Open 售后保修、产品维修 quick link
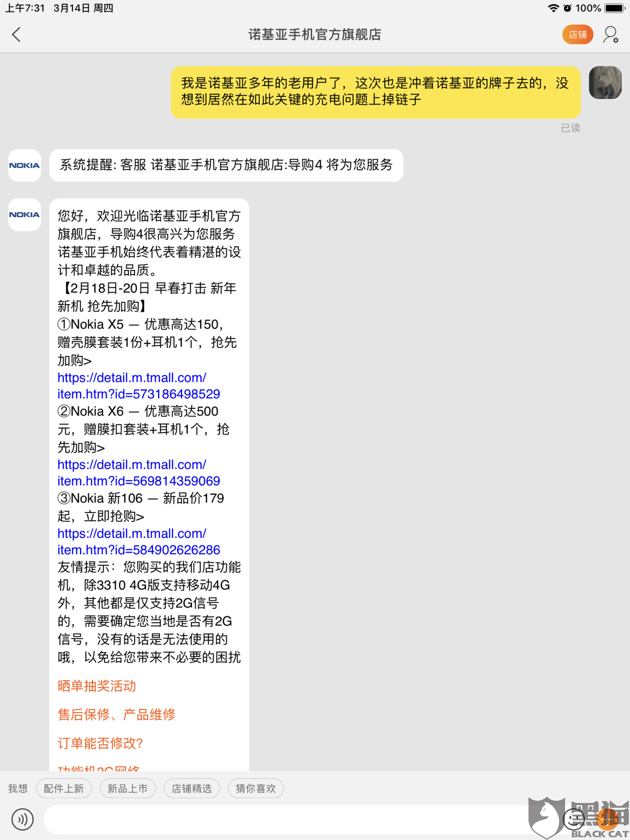Viewport: 630px width, 840px height. (x=117, y=714)
